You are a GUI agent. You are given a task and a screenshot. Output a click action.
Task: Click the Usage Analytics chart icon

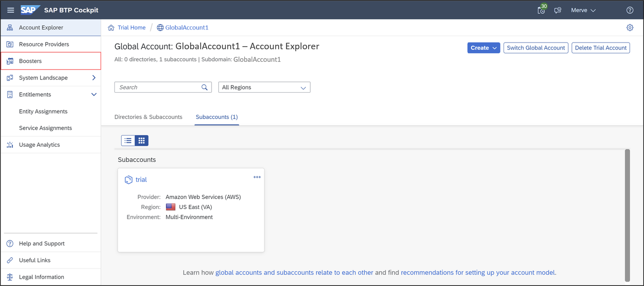point(10,145)
